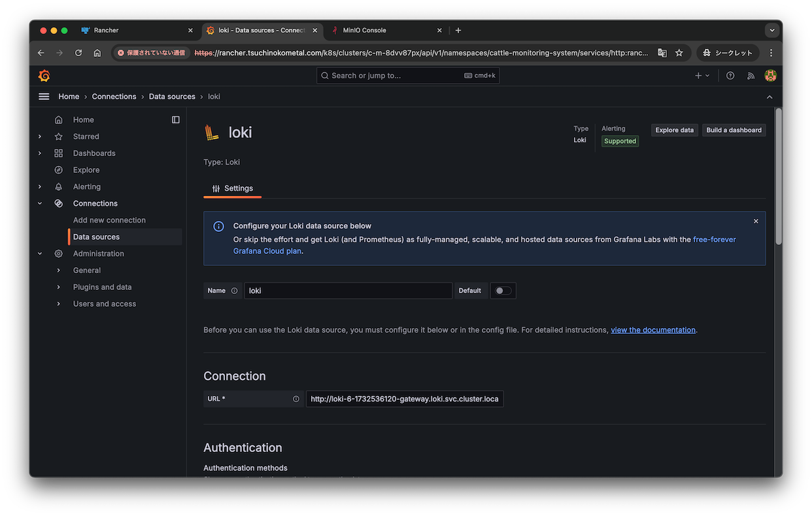Screen dimensions: 812x516
Task: Click the Starred star icon
Action: tap(59, 137)
